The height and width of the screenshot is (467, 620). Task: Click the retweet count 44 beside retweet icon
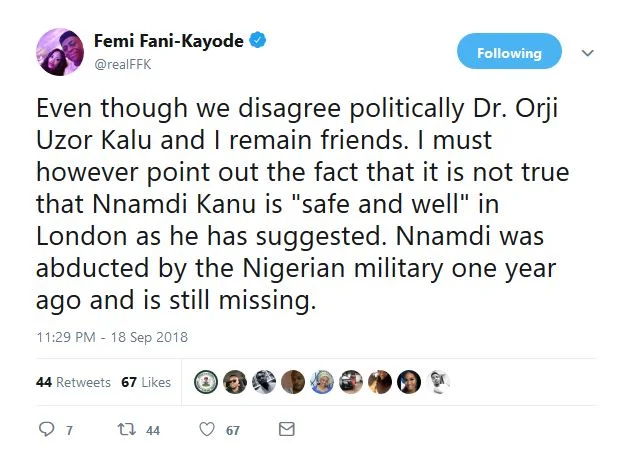point(153,431)
